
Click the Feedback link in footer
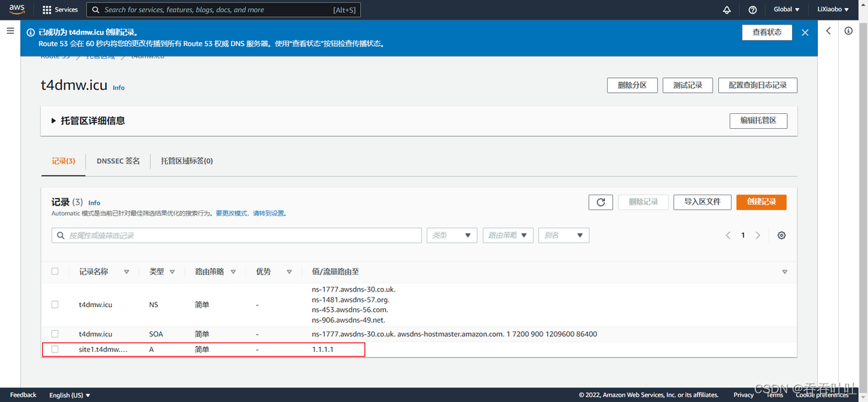point(23,395)
